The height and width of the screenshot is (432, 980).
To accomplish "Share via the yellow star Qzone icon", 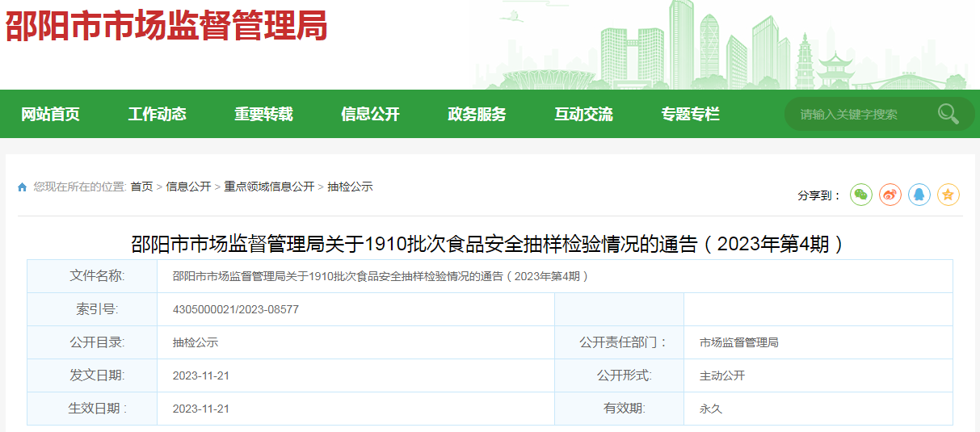I will click(x=948, y=195).
